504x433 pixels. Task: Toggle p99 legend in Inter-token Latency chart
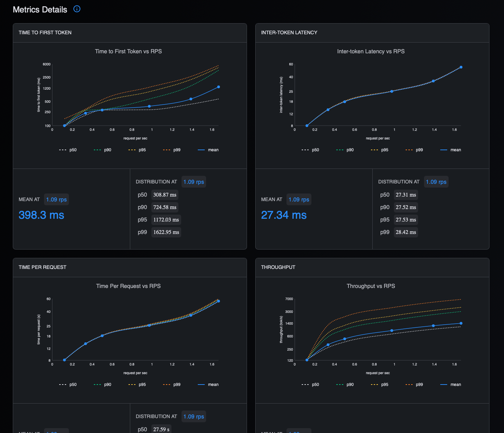tap(414, 150)
